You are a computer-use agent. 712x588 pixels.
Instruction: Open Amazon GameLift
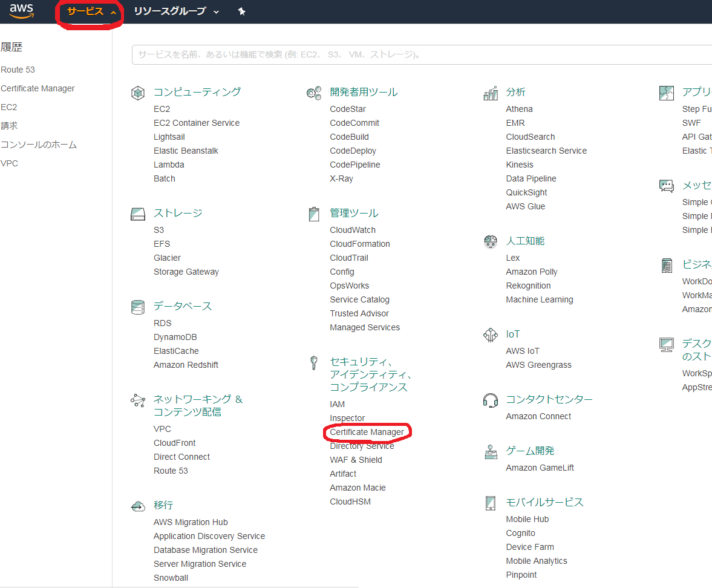coord(540,468)
